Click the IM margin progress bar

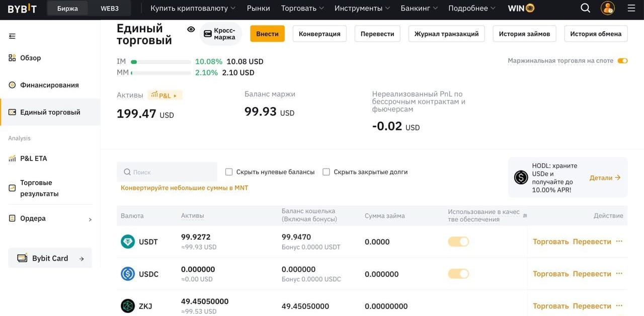click(161, 62)
